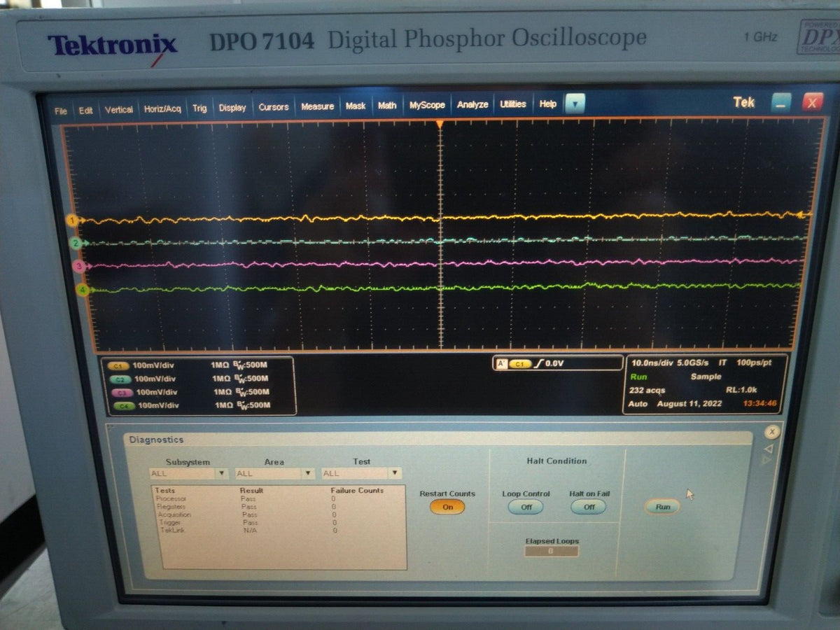
Task: Toggle the Restart Counts On button
Action: [x=447, y=507]
